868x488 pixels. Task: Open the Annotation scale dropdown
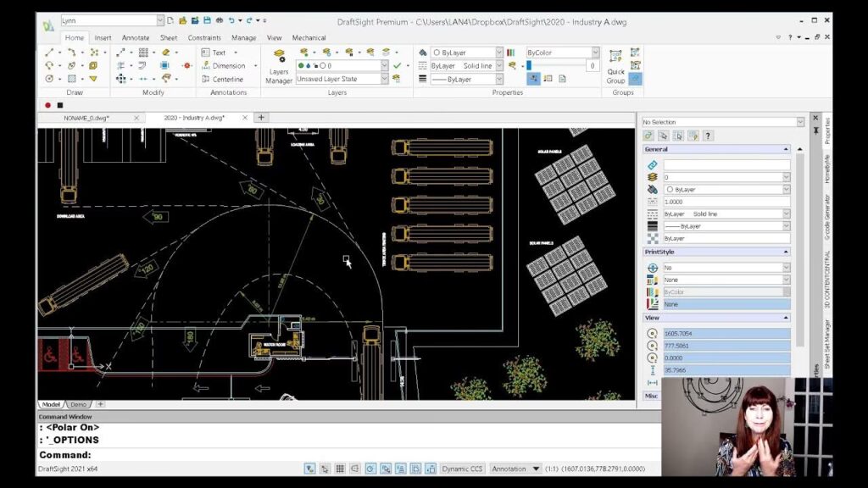pos(536,469)
